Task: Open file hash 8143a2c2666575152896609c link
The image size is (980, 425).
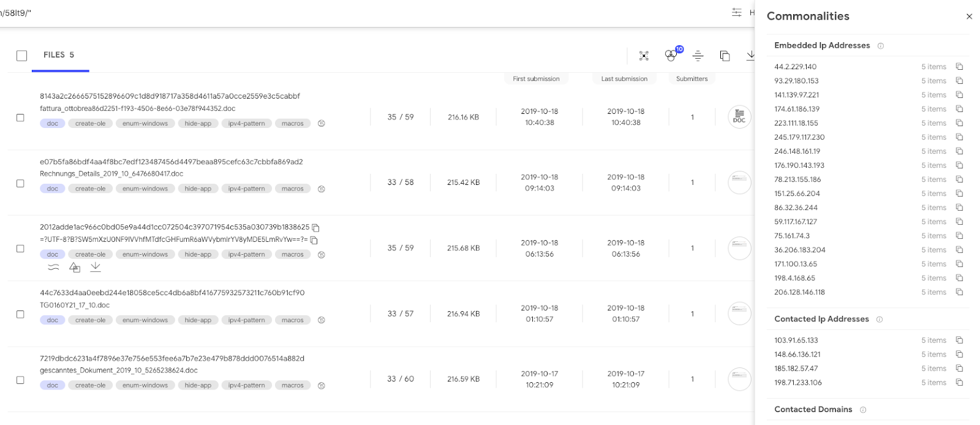Action: (x=170, y=96)
